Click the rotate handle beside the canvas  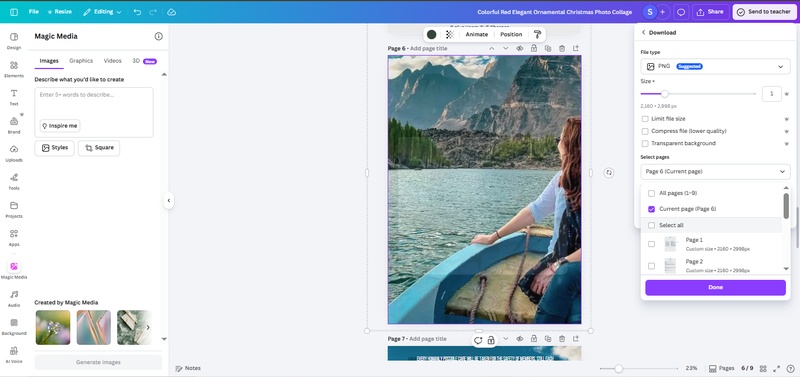coord(608,173)
